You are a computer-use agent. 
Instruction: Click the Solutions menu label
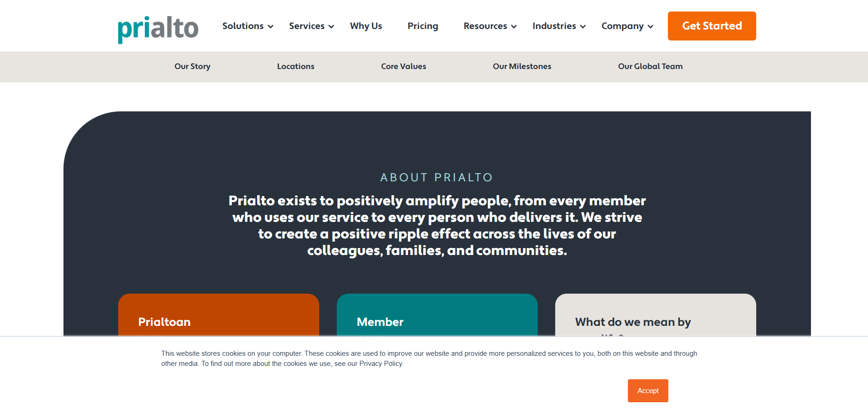243,26
